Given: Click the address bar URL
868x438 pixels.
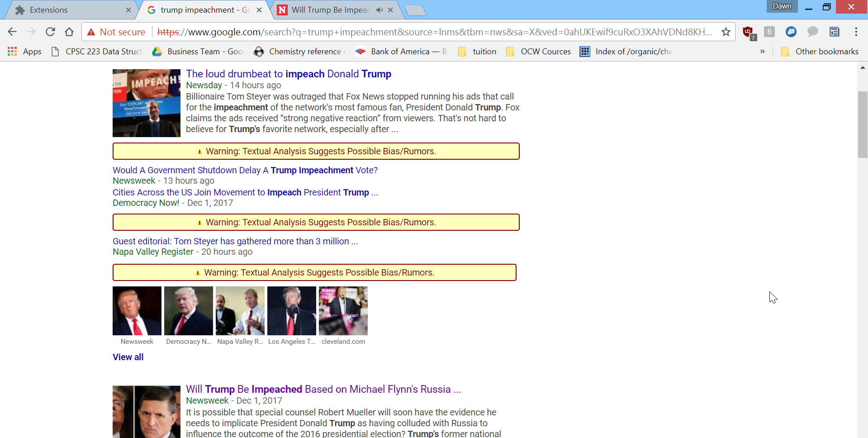Looking at the screenshot, I should coord(434,32).
